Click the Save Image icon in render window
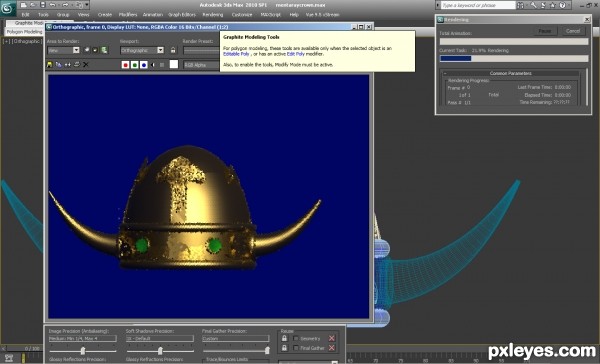The image size is (600, 364). point(49,65)
